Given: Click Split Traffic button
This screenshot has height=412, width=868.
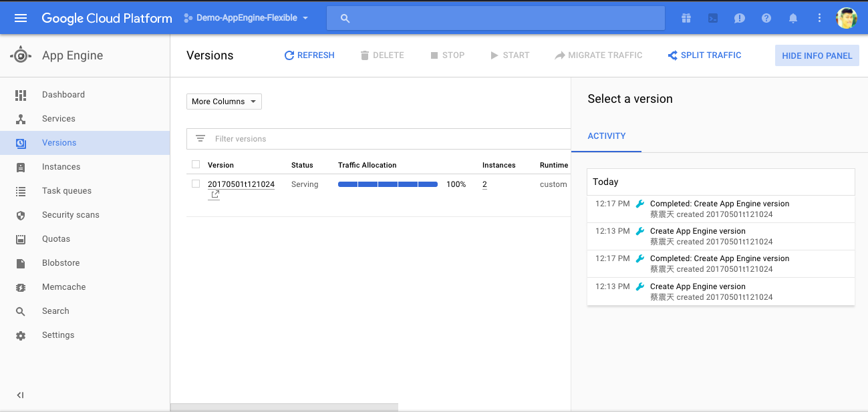Looking at the screenshot, I should pos(704,55).
